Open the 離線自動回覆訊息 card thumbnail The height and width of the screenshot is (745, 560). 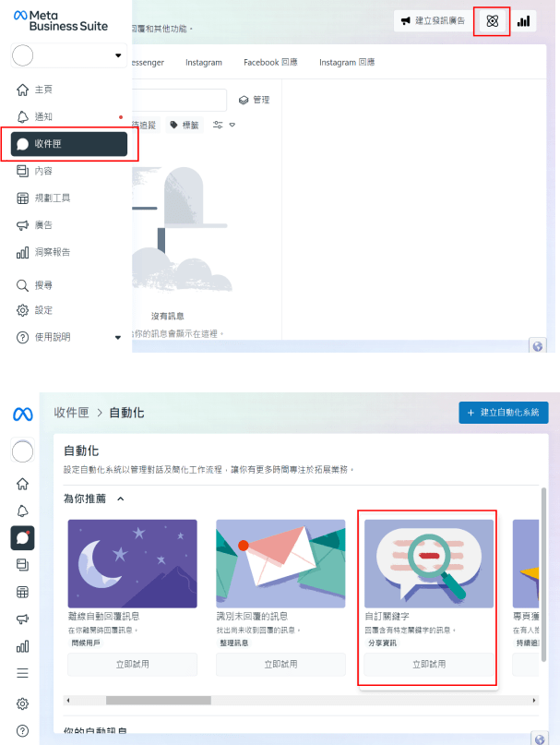133,563
